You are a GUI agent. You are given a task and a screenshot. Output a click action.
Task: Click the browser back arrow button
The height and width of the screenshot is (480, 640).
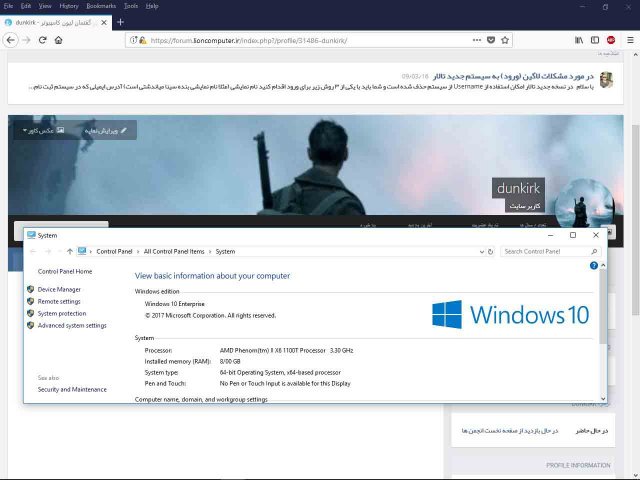tap(11, 40)
